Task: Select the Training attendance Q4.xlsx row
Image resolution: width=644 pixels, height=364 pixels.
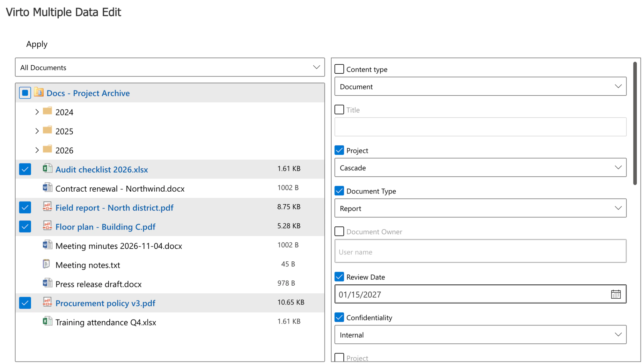Action: pos(170,322)
